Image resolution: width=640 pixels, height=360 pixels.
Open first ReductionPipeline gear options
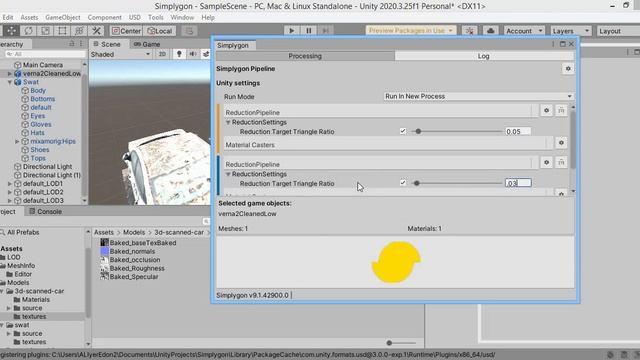547,110
